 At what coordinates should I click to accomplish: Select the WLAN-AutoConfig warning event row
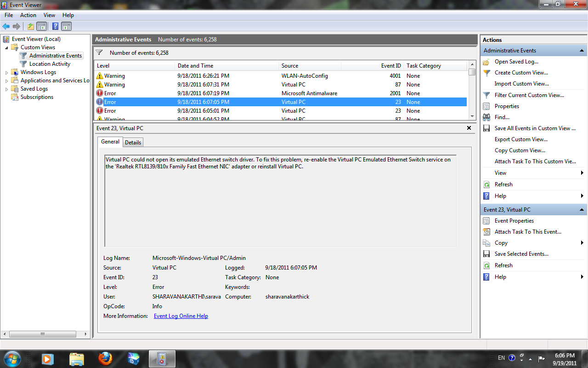coord(280,76)
